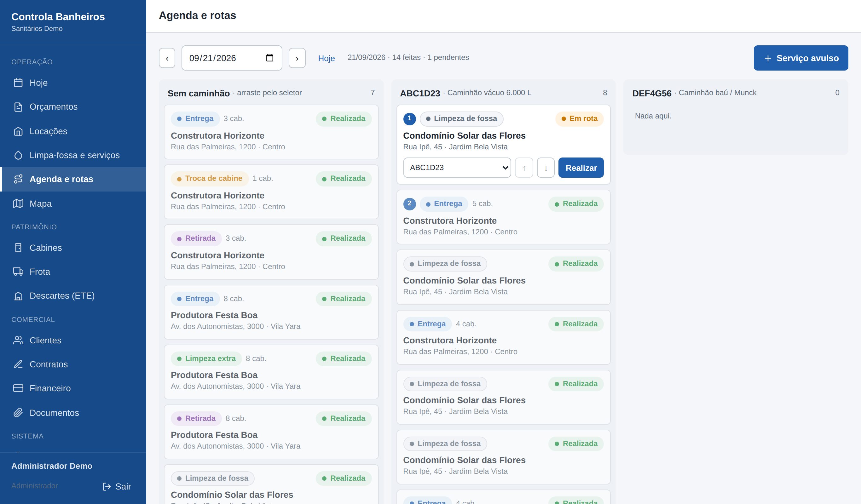The width and height of the screenshot is (861, 504).
Task: Click the Nada aqui. empty text
Action: [653, 116]
